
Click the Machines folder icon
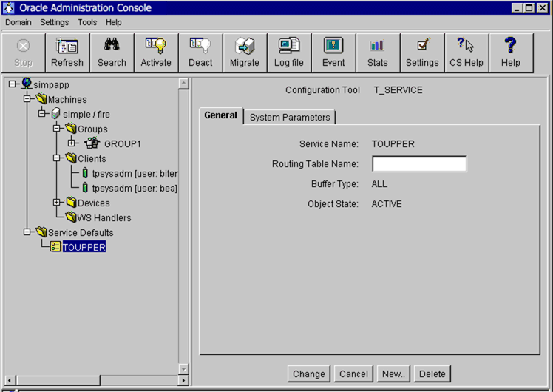[41, 99]
